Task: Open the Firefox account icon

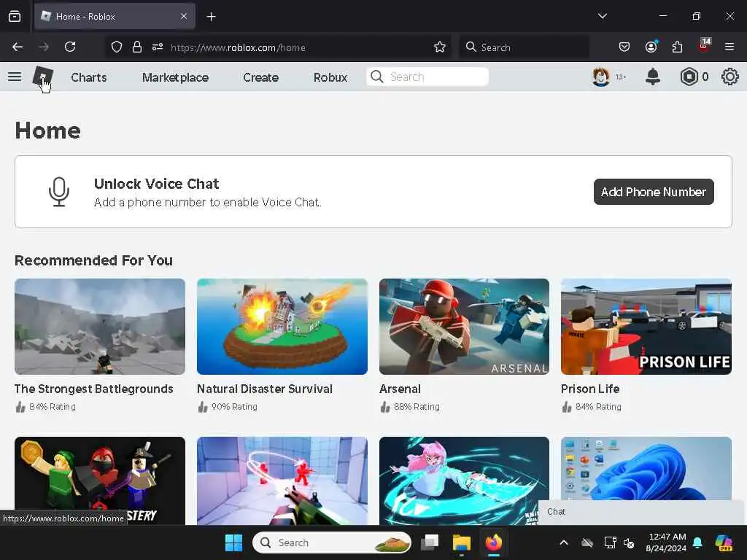Action: pyautogui.click(x=651, y=47)
